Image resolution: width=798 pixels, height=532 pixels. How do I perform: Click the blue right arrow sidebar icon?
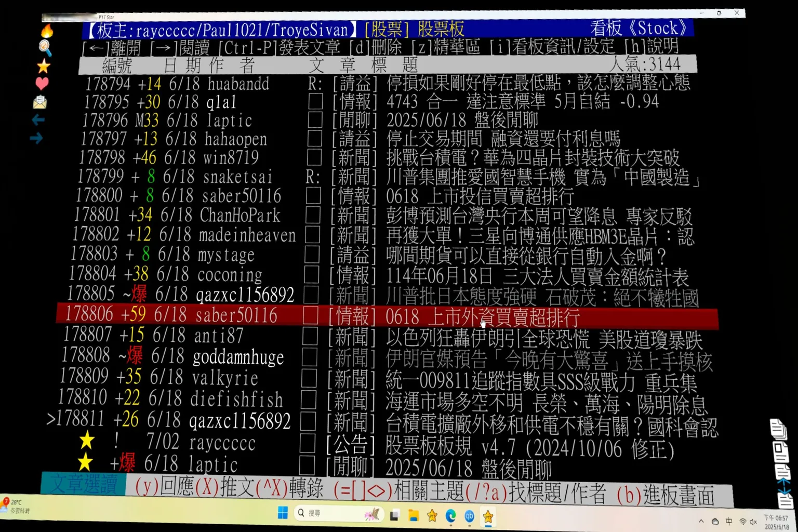point(36,138)
